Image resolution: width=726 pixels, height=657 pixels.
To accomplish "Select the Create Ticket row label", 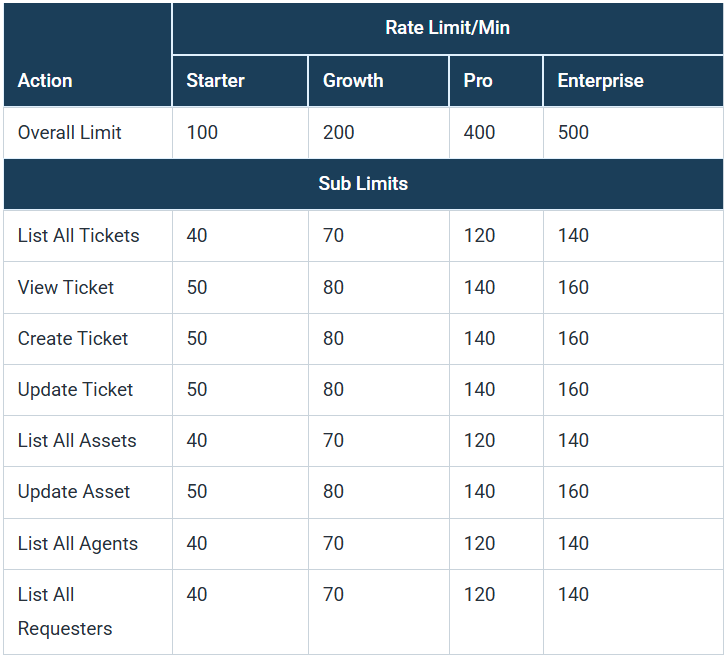I will click(x=73, y=339).
